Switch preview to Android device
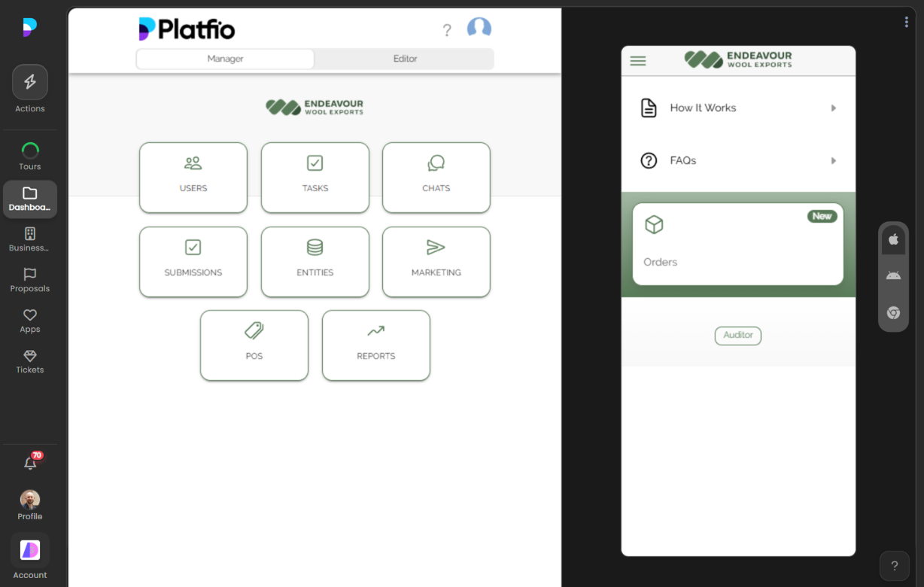The height and width of the screenshot is (587, 924). point(893,275)
